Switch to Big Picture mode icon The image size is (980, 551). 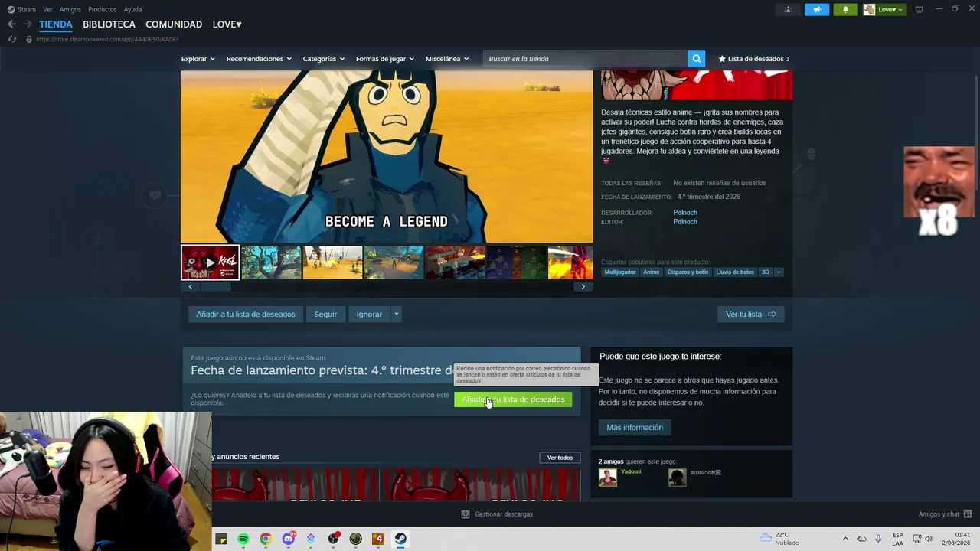click(920, 9)
